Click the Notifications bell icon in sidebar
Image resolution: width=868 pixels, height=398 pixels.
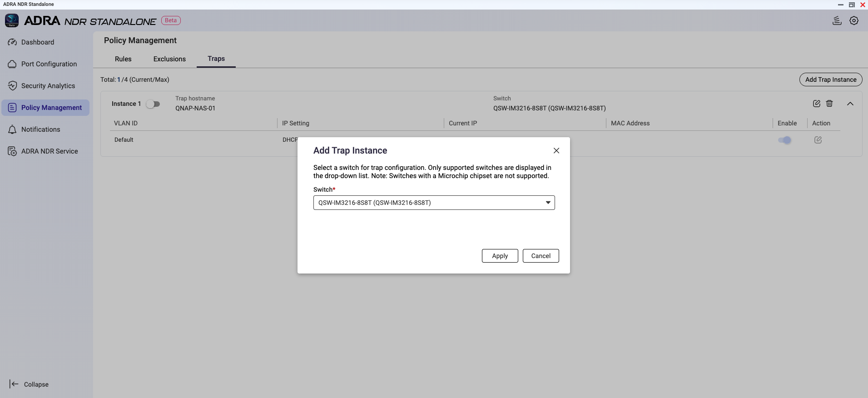[x=12, y=129]
